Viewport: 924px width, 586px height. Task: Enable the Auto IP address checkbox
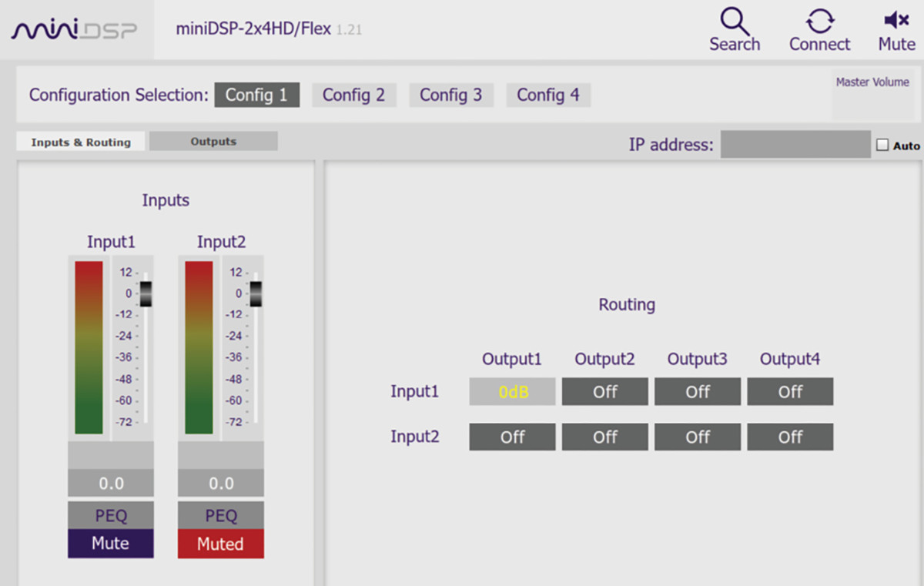[882, 145]
